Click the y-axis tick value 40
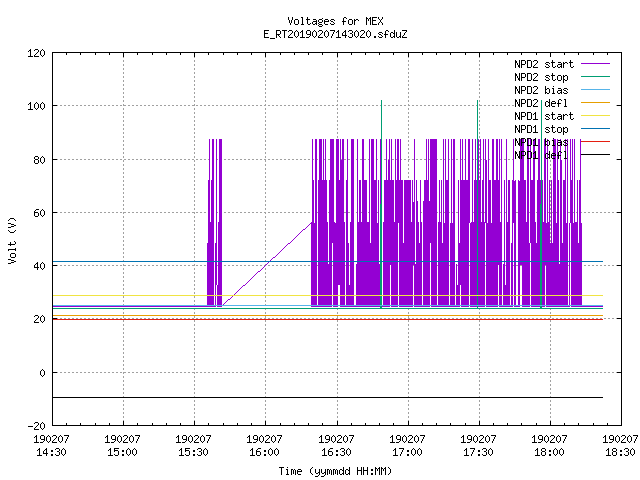Screen dimensions: 640x480 pos(39,266)
